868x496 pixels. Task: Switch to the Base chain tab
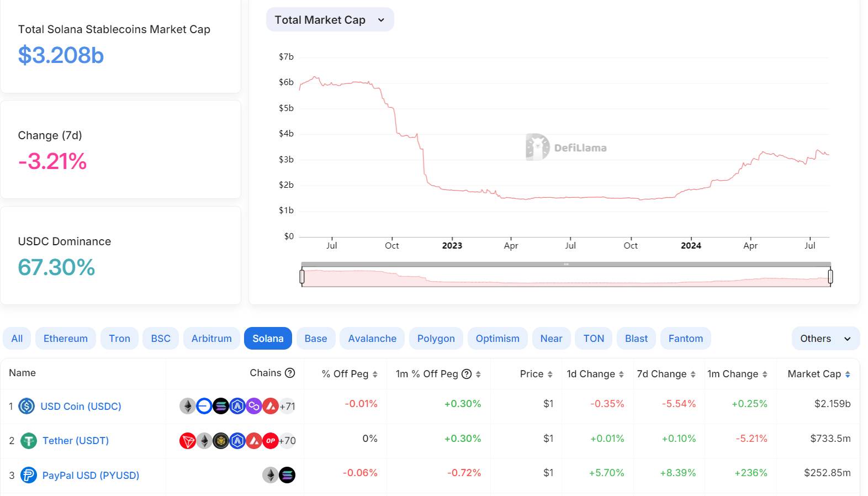click(x=316, y=339)
